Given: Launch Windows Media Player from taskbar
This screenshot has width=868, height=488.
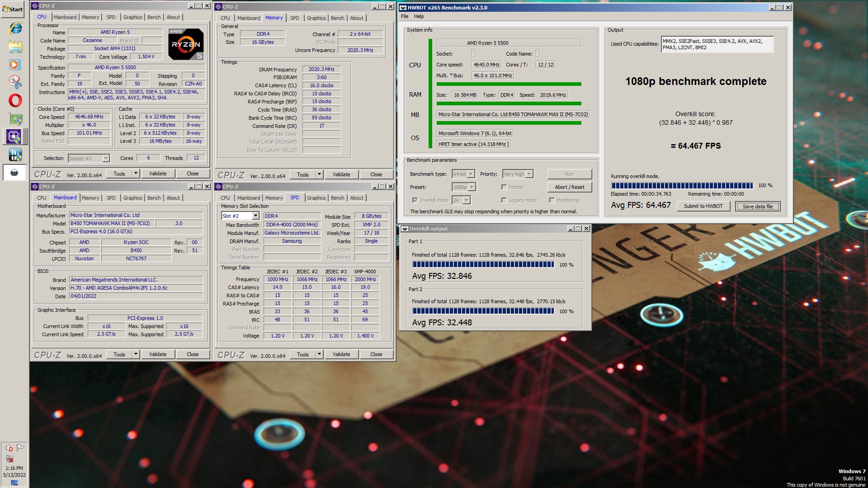Looking at the screenshot, I should pyautogui.click(x=14, y=65).
